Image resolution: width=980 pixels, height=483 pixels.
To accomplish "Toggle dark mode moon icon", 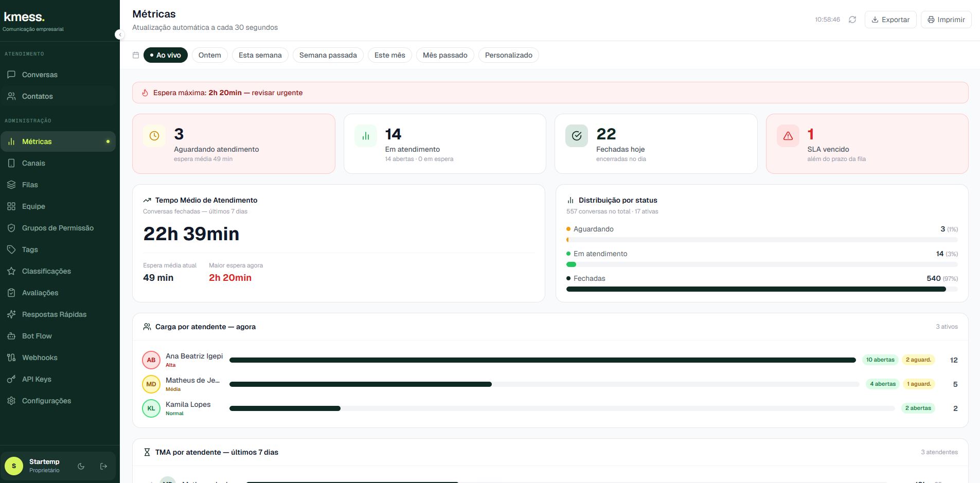I will pyautogui.click(x=81, y=466).
